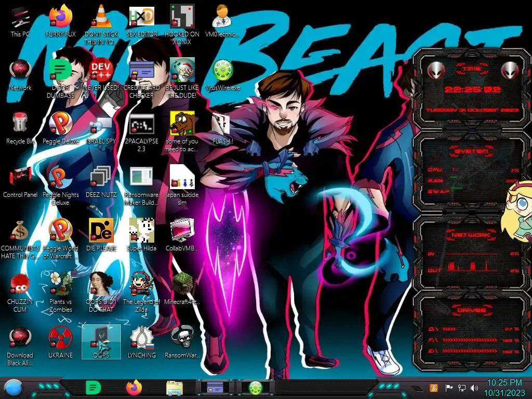Open the Action Center flag icon
Viewport: 532px width, 399px height.
(x=449, y=388)
